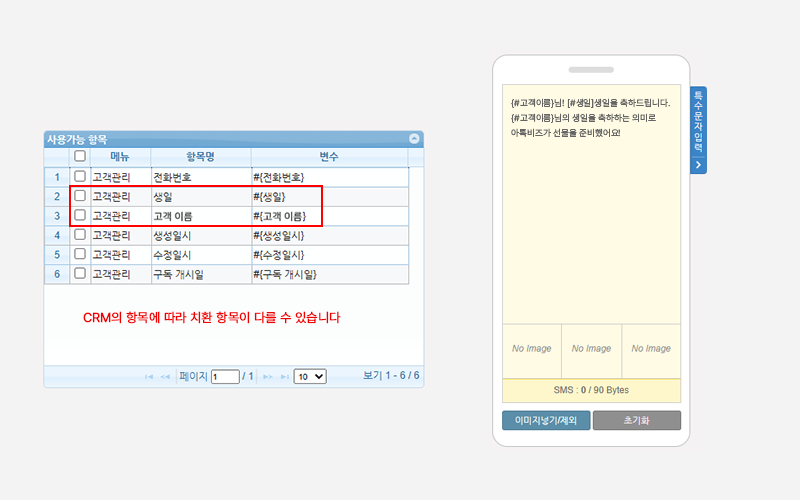This screenshot has width=800, height=500.
Task: Go to previous page in pager
Action: click(x=166, y=377)
